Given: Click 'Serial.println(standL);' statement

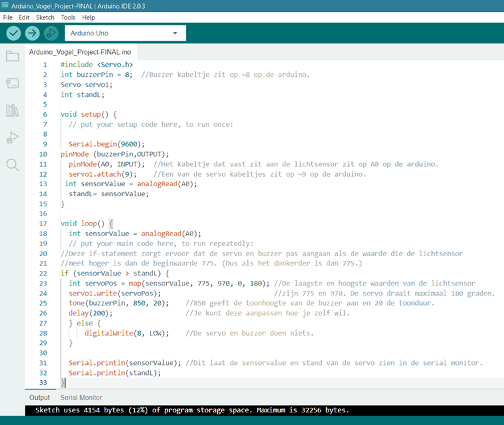Looking at the screenshot, I should (115, 373).
